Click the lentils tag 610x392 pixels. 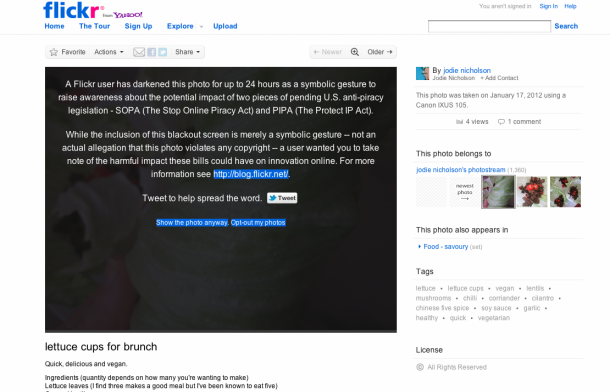(535, 289)
